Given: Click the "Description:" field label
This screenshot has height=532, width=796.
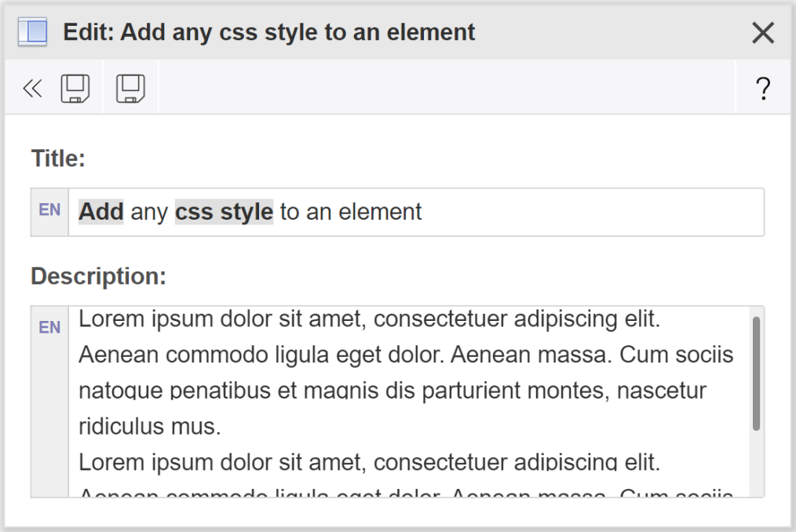Looking at the screenshot, I should point(99,276).
